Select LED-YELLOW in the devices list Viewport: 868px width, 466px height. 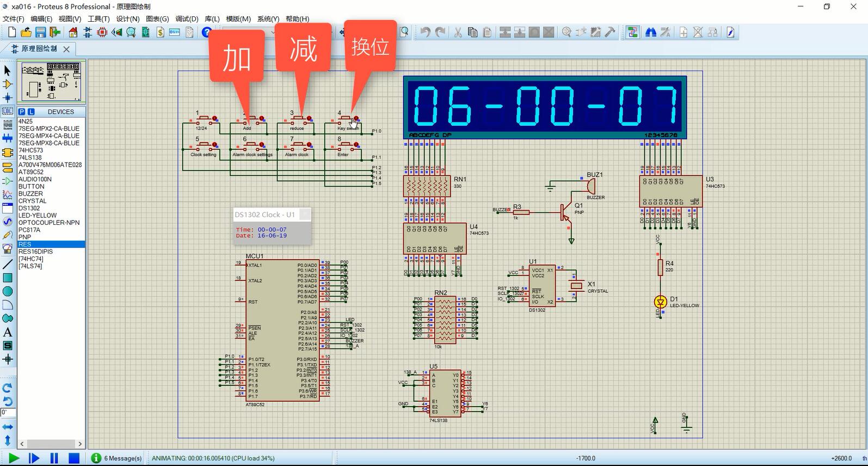(51, 216)
